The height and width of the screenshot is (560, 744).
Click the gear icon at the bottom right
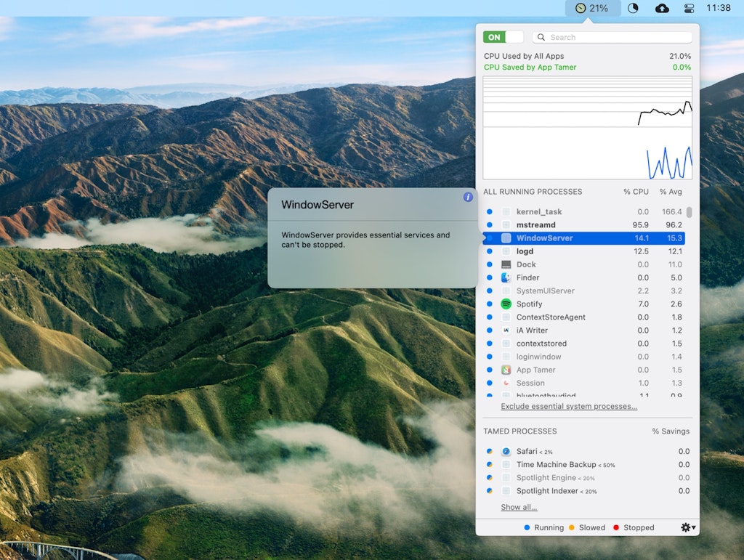[x=684, y=527]
